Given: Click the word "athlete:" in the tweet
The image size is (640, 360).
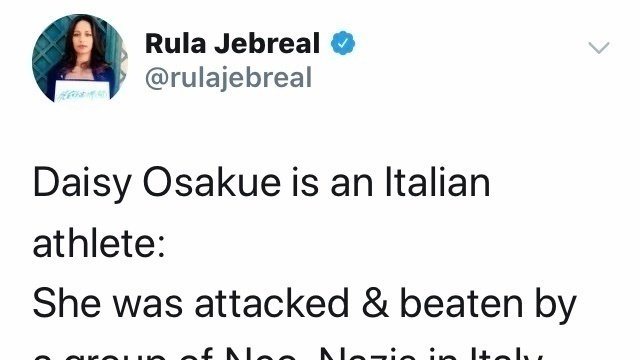Looking at the screenshot, I should [99, 244].
